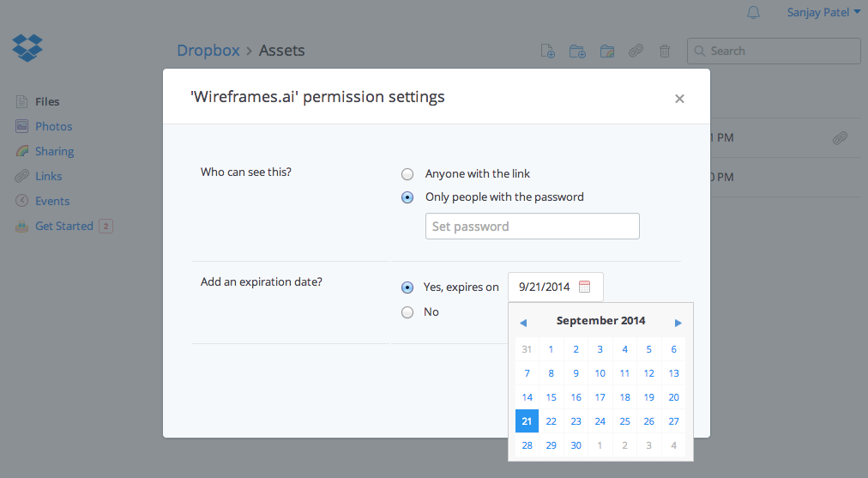Expand the Sanjay Patel account menu
Viewport: 868px width, 478px height.
[x=823, y=13]
